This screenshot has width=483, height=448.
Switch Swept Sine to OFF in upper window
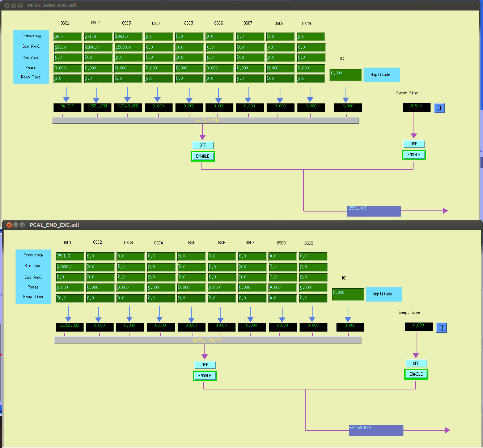point(414,144)
